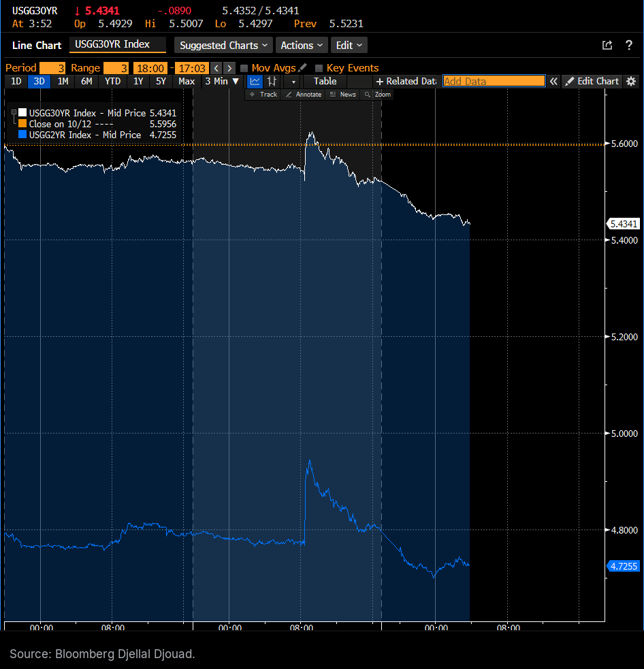Click the export/share chart icon
The height and width of the screenshot is (669, 644).
(x=607, y=45)
